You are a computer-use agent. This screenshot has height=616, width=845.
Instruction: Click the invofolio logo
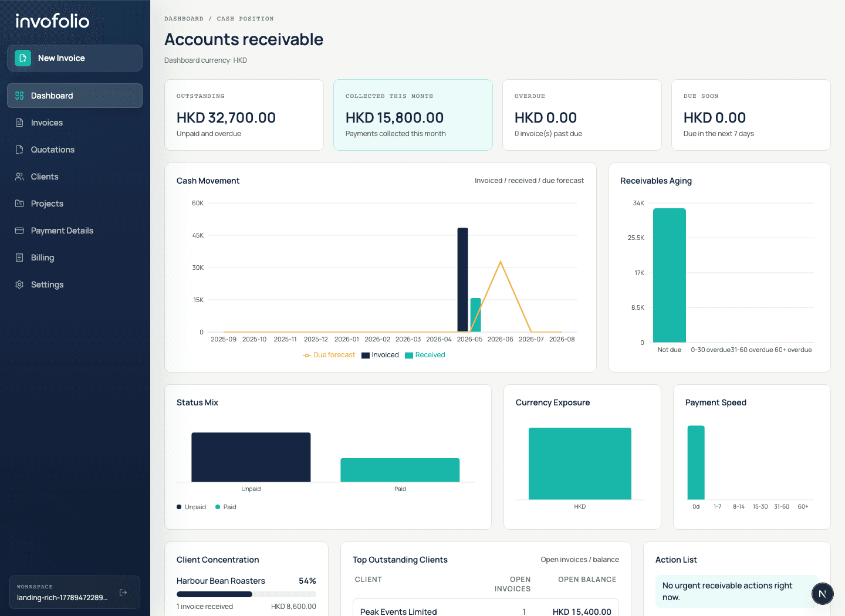coord(52,21)
